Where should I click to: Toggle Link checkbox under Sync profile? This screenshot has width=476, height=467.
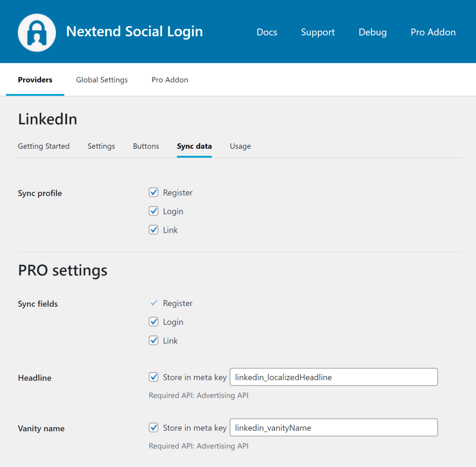[x=154, y=230]
